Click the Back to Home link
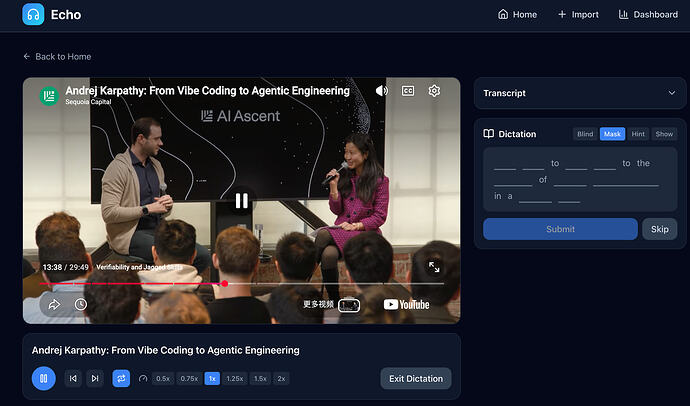 (x=57, y=56)
